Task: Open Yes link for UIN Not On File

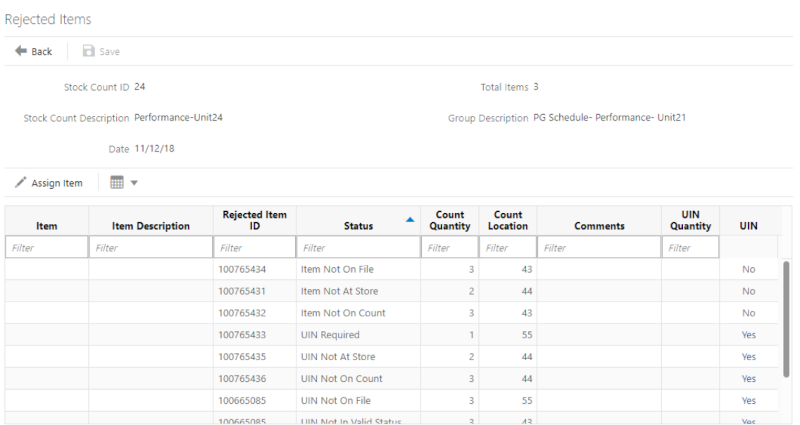Action: (748, 401)
